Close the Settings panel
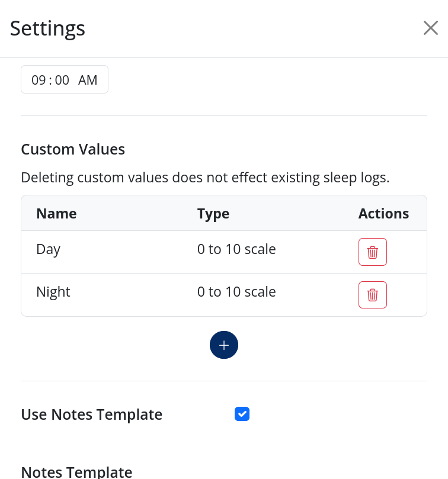 coord(430,28)
